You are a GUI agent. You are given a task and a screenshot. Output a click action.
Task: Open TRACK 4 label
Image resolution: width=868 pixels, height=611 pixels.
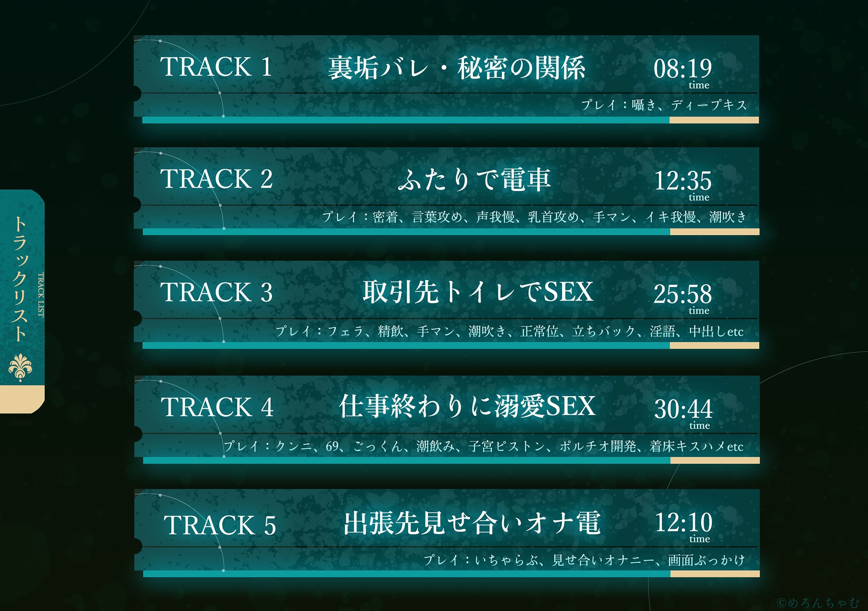point(217,407)
